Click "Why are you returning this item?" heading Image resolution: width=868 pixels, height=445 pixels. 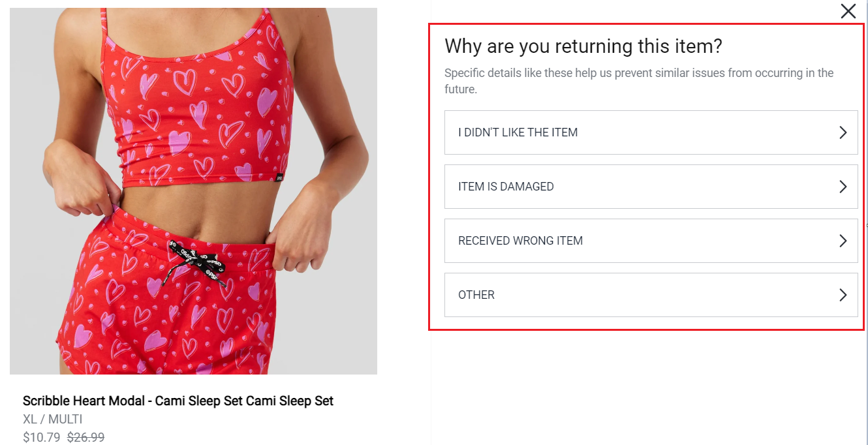pyautogui.click(x=583, y=46)
